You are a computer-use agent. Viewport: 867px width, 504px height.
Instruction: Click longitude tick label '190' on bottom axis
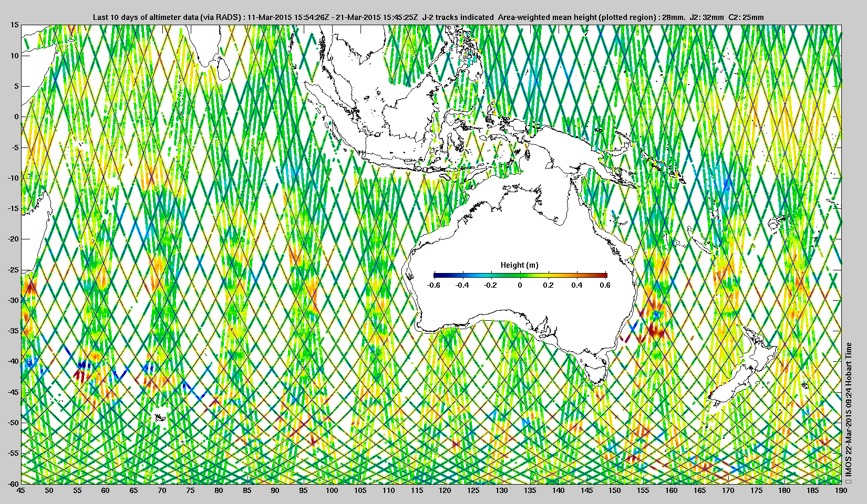tap(841, 490)
